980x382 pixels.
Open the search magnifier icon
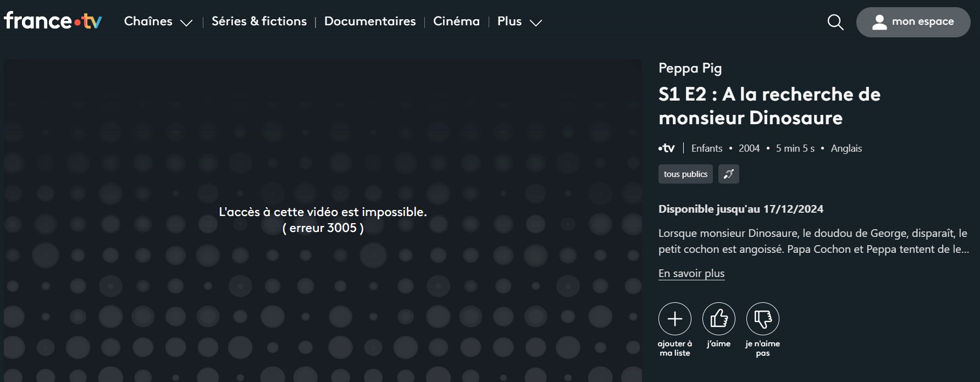coord(835,22)
